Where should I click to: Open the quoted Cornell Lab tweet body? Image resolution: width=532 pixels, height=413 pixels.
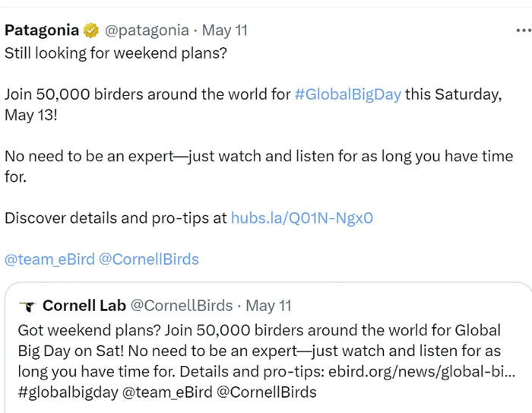pos(267,361)
